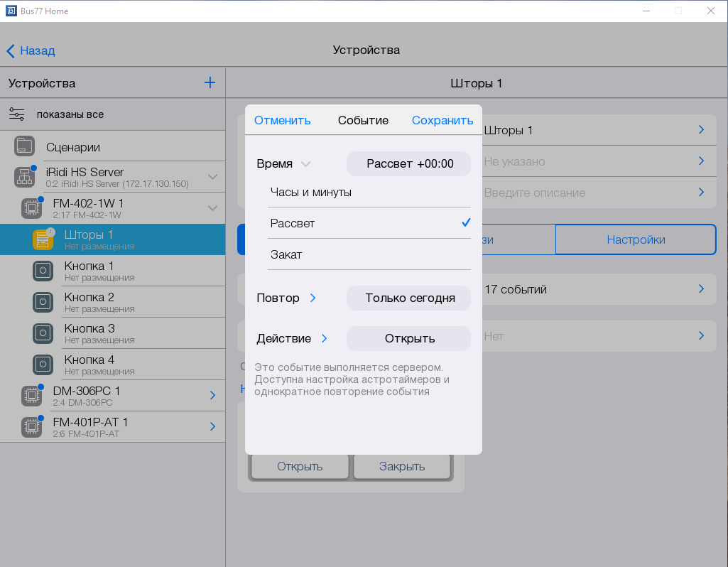Click the FM-401P-AT 1 module icon

pos(31,426)
